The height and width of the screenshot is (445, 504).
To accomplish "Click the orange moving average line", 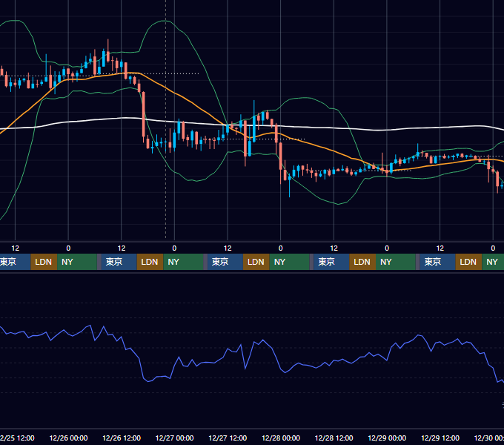I will 193,104.
